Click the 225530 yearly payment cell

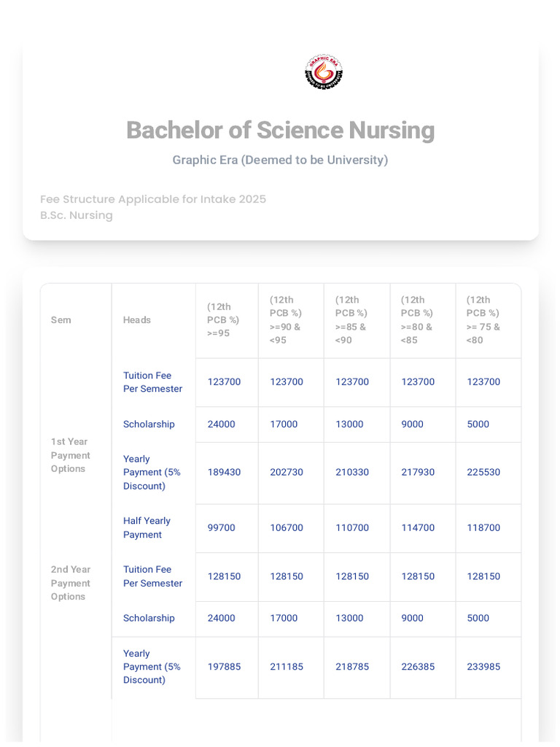(483, 473)
